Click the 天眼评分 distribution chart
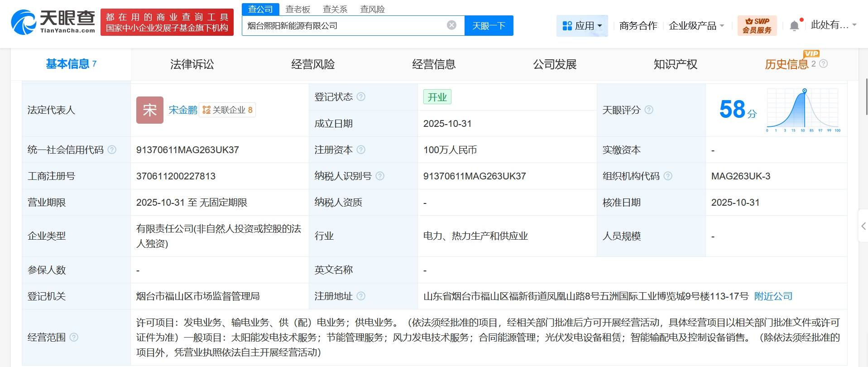This screenshot has height=367, width=868. coord(803,110)
